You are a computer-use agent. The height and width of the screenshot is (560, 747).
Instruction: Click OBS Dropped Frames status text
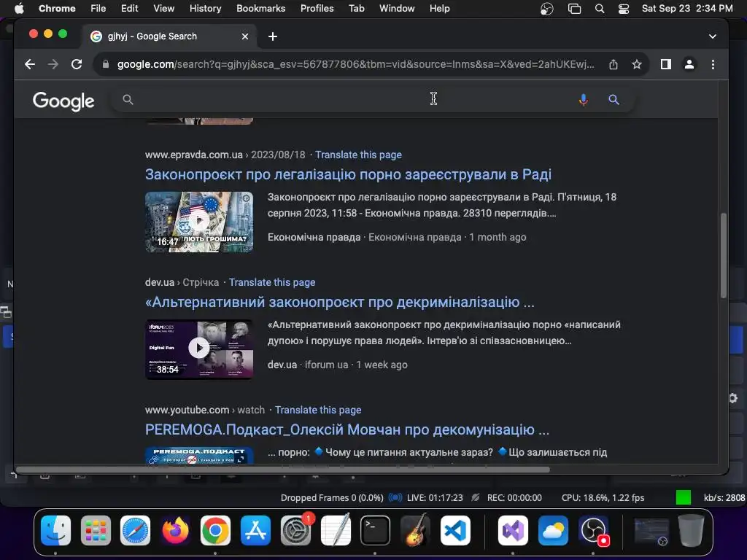tap(332, 497)
